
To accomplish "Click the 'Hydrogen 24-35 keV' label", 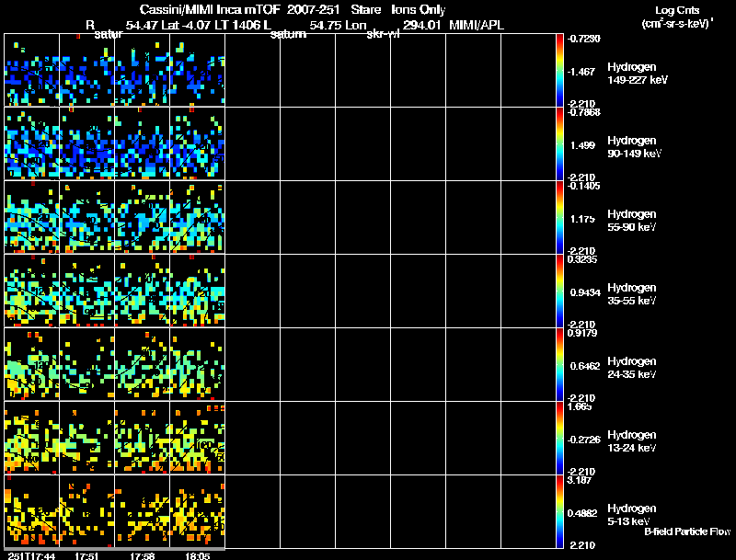I will pyautogui.click(x=632, y=368).
